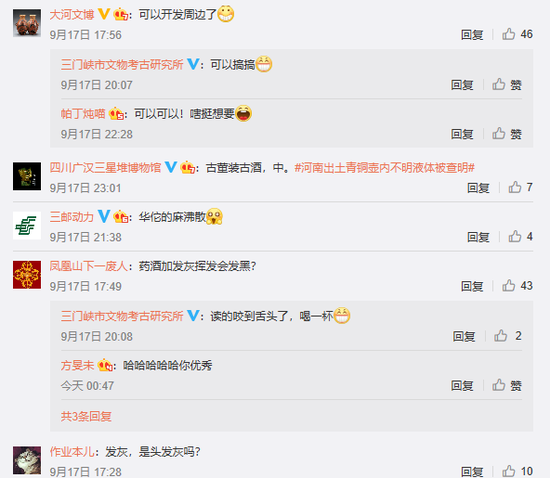Like 方昊未's reply 哈哈哈哈哈你优秀
The height and width of the screenshot is (478, 550).
point(507,385)
